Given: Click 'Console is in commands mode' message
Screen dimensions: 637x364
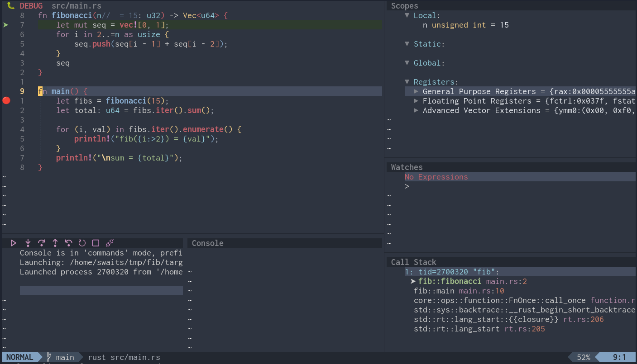Looking at the screenshot, I should (x=101, y=253).
